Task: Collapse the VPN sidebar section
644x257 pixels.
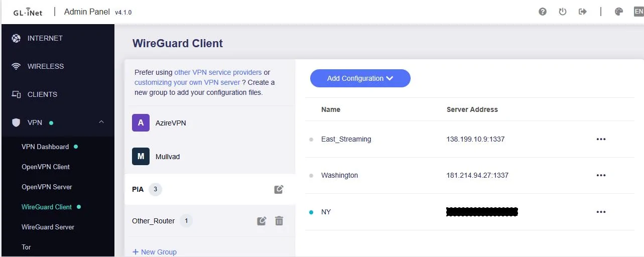Action: [x=101, y=122]
